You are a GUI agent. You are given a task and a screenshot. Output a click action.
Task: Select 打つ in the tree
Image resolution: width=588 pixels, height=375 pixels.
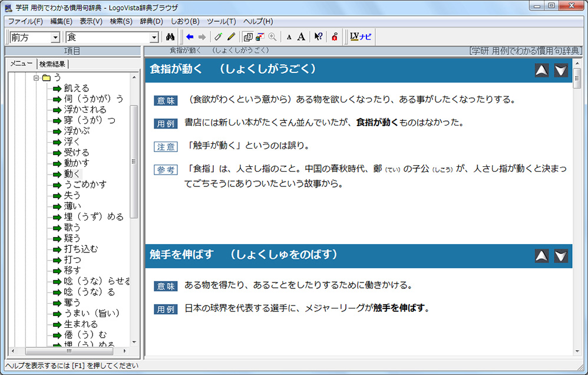click(x=72, y=260)
